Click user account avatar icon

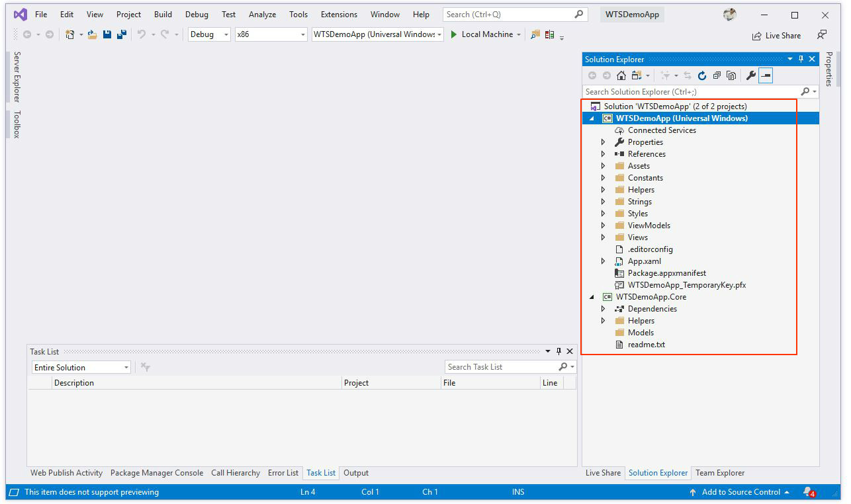click(730, 15)
